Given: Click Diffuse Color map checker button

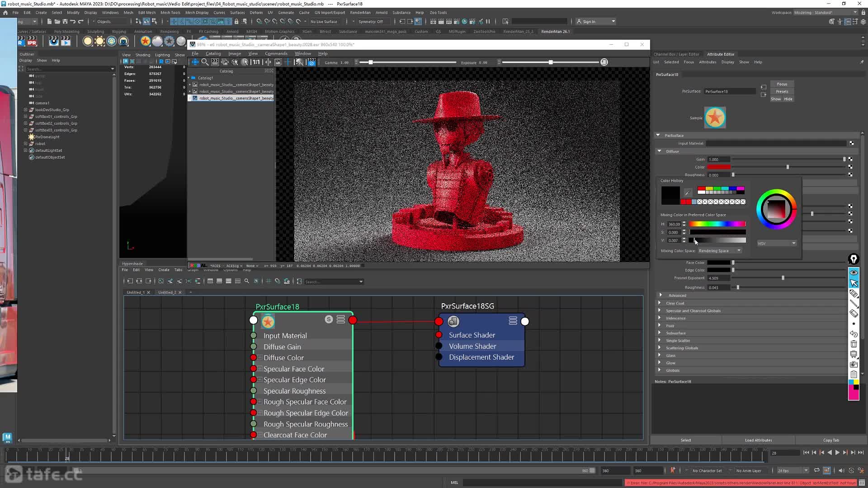Looking at the screenshot, I should tap(850, 167).
